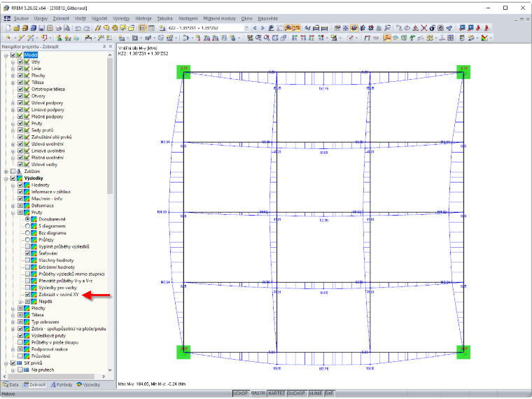The image size is (532, 399).
Task: Toggle VLINIE in status bar
Action: point(316,393)
